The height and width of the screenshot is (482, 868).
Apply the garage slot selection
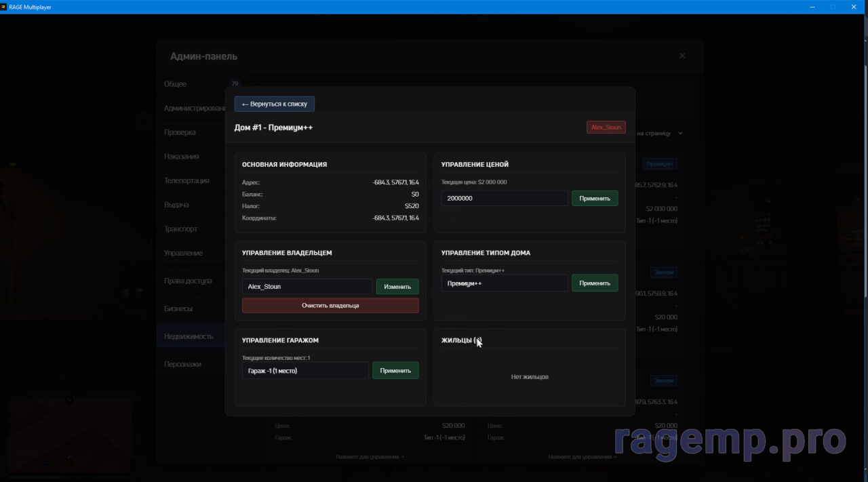pyautogui.click(x=395, y=371)
